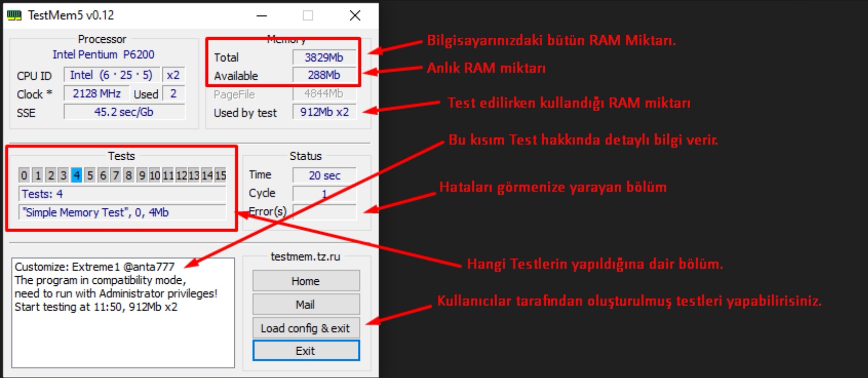Select test box number 5
Image resolution: width=868 pixels, height=378 pixels.
pyautogui.click(x=89, y=175)
